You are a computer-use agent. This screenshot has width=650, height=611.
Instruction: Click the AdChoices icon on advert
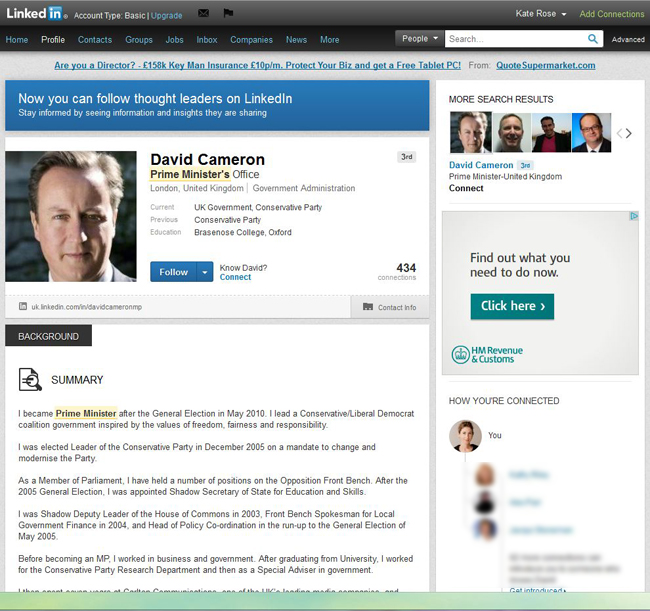(633, 216)
